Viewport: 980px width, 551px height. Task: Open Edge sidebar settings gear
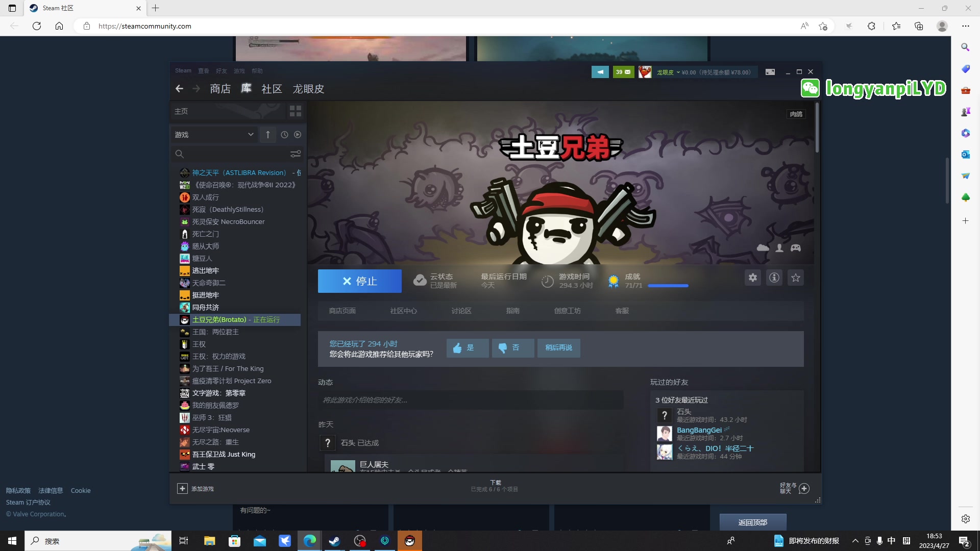click(965, 519)
